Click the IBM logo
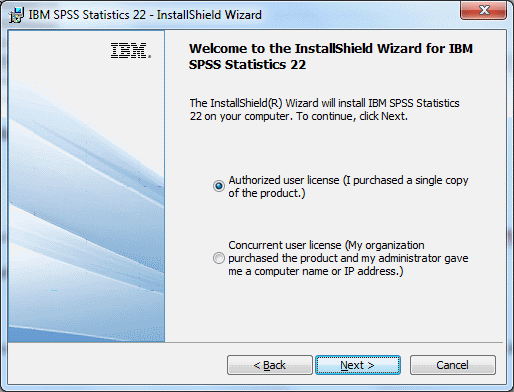The width and height of the screenshot is (514, 392). pyautogui.click(x=131, y=51)
